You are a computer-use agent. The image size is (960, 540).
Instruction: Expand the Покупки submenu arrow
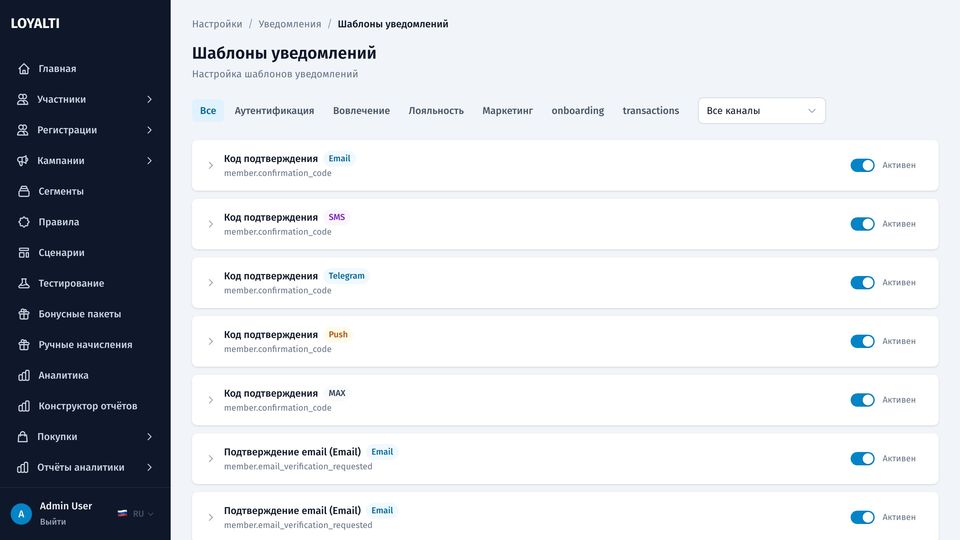tap(149, 437)
